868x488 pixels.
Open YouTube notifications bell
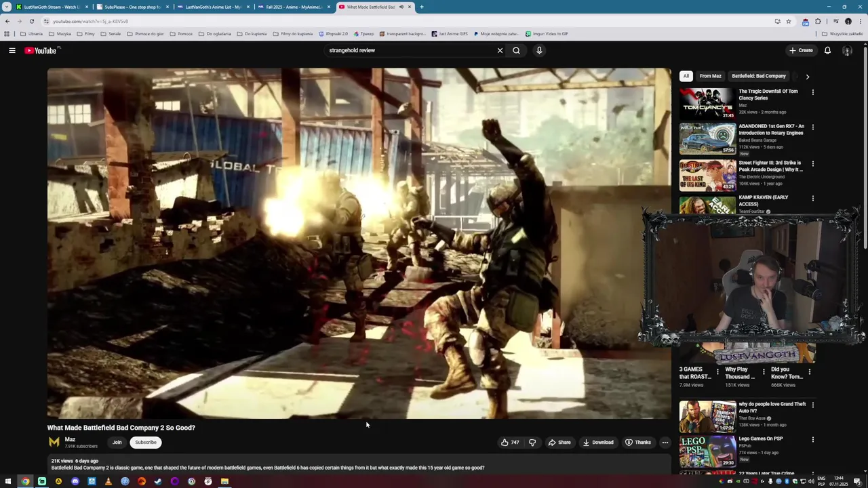[x=827, y=50]
